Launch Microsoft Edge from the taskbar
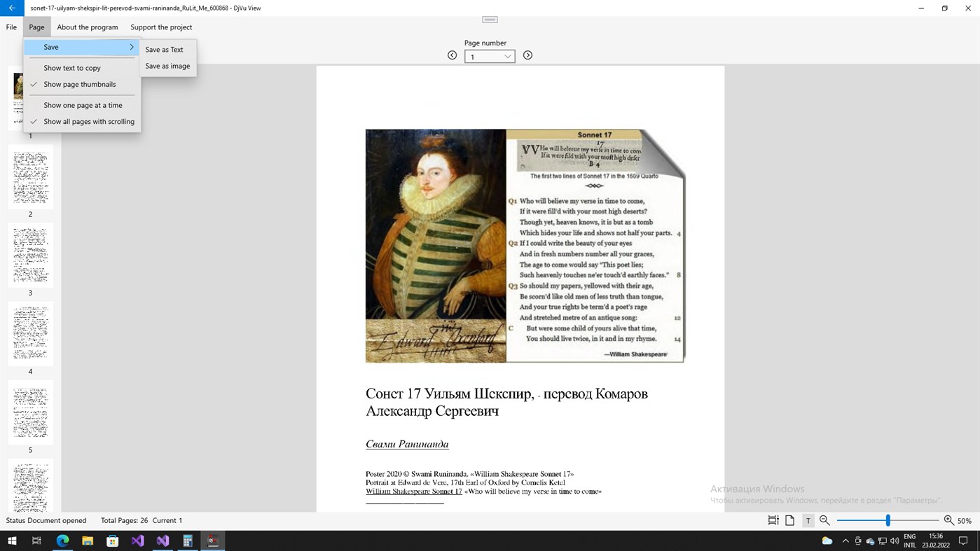Viewport: 980px width, 551px height. [62, 540]
